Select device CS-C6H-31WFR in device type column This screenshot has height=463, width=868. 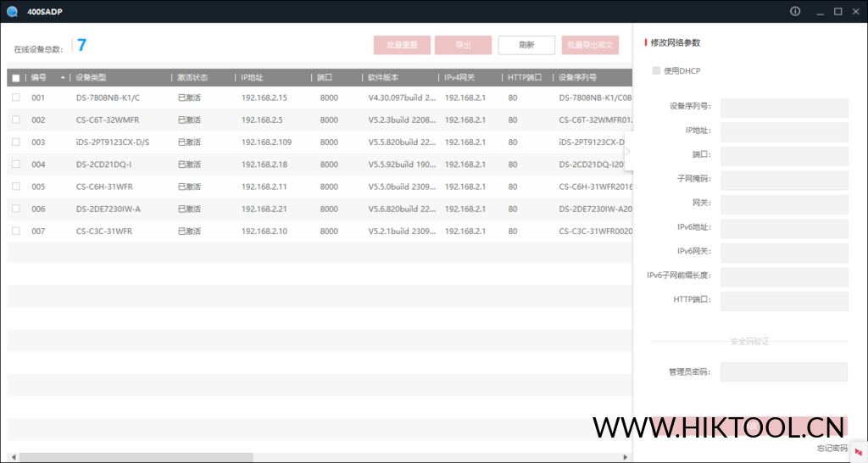click(x=104, y=187)
